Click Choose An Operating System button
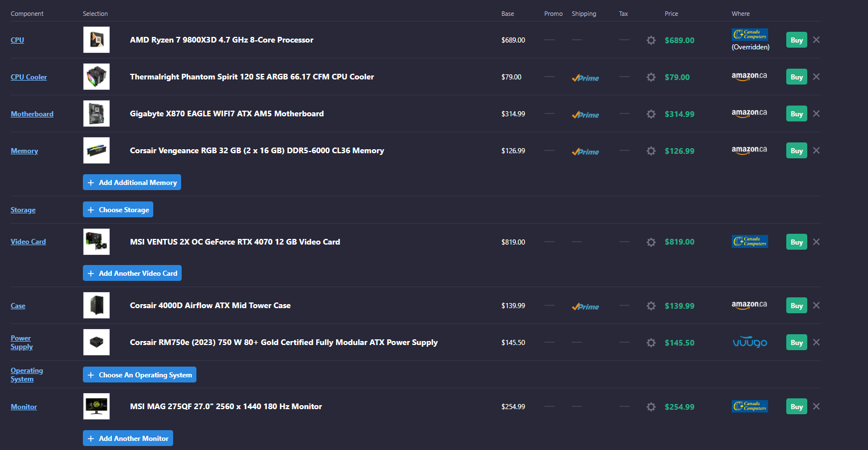 (140, 375)
